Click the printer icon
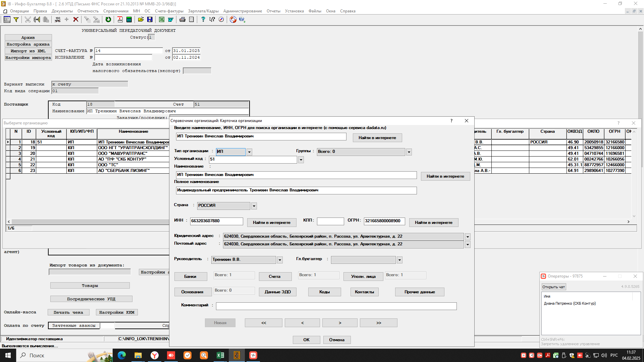644x362 pixels. tap(182, 19)
